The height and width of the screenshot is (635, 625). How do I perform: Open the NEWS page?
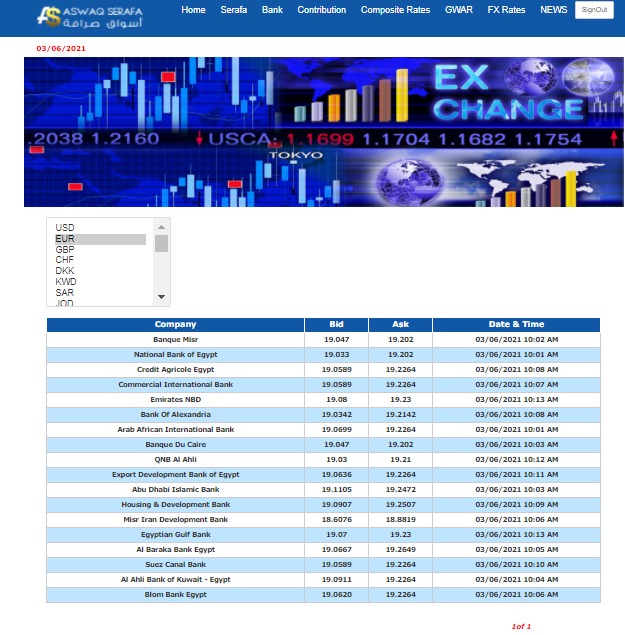(x=554, y=10)
